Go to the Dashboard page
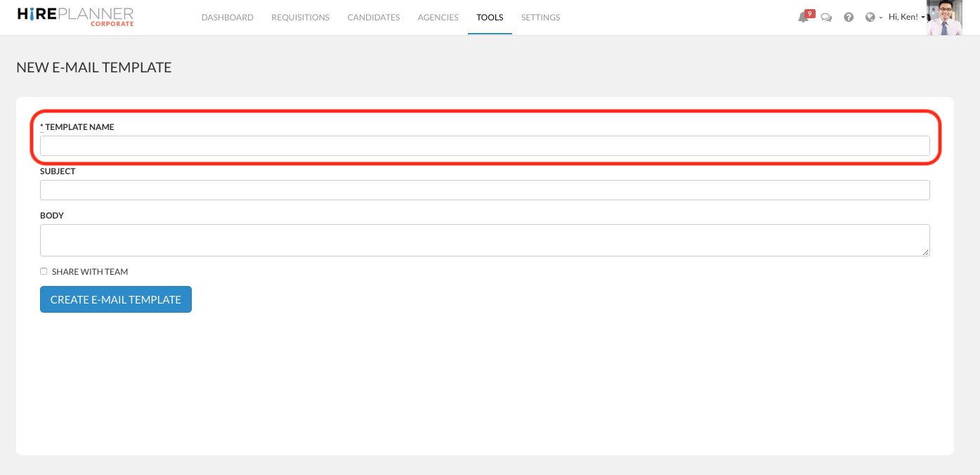Screen dimensions: 980x475 (x=227, y=18)
